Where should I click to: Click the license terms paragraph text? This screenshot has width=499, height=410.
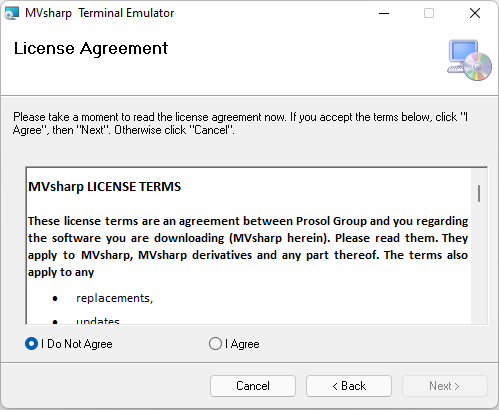click(x=248, y=246)
